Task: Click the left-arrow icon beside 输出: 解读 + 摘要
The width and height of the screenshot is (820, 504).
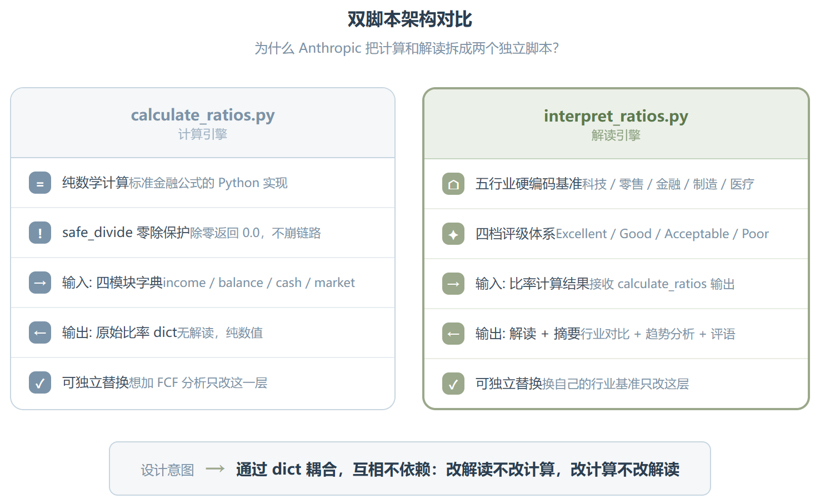Action: 453,334
